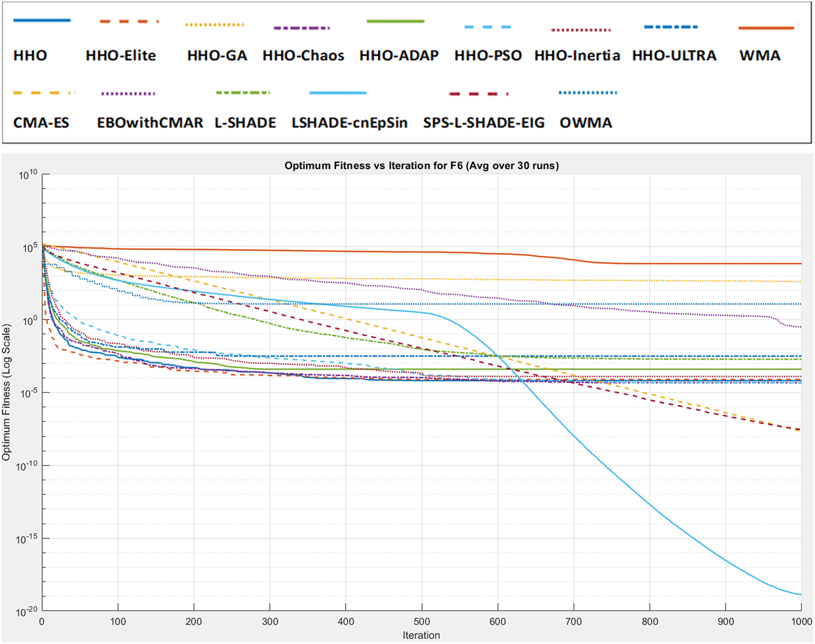Click the LSHADE-cnEpSin legend label
Image resolution: width=815 pixels, height=644 pixels.
click(x=350, y=123)
